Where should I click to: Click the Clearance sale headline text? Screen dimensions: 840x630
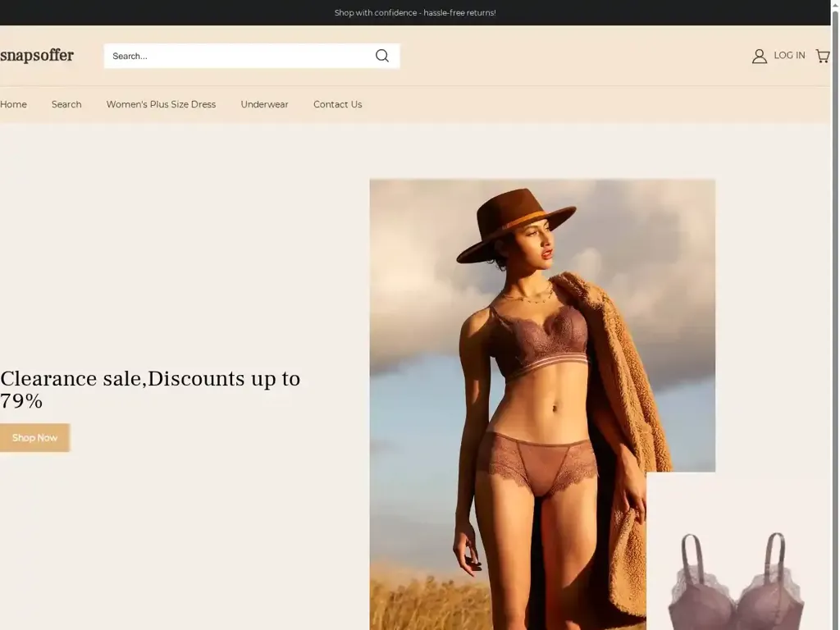coord(150,378)
